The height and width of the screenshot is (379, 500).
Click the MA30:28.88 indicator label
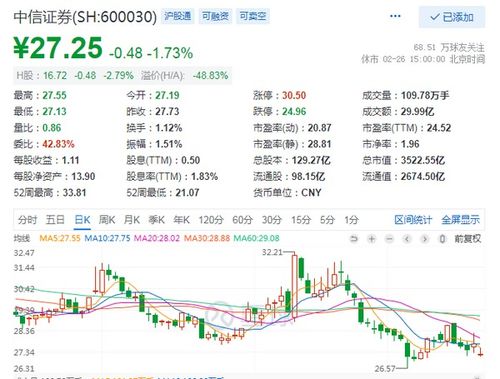207,238
